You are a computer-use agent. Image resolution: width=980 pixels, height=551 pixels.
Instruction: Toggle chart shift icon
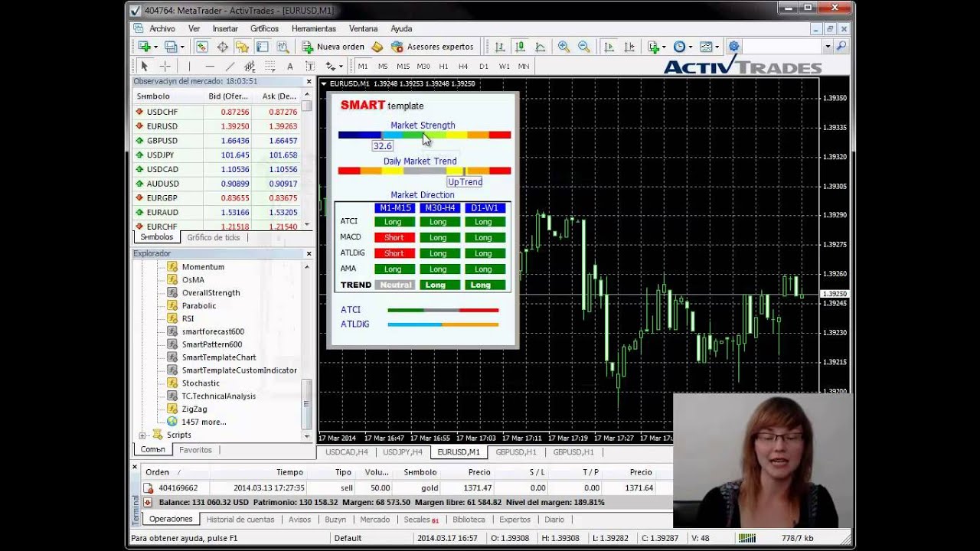pos(629,47)
